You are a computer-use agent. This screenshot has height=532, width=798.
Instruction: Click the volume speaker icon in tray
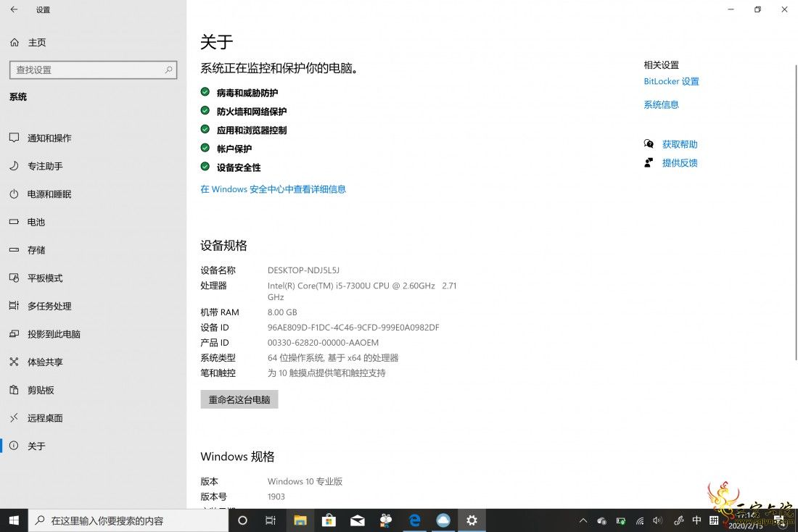point(657,520)
